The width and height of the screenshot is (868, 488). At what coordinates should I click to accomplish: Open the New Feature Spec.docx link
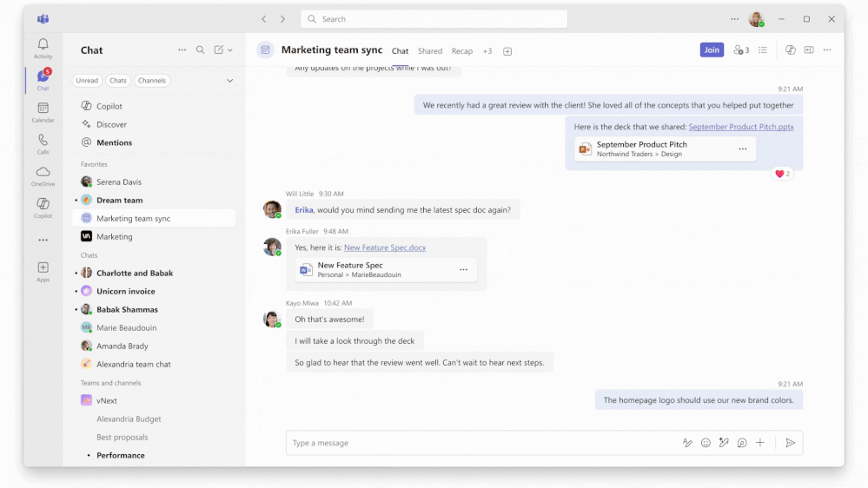(385, 247)
